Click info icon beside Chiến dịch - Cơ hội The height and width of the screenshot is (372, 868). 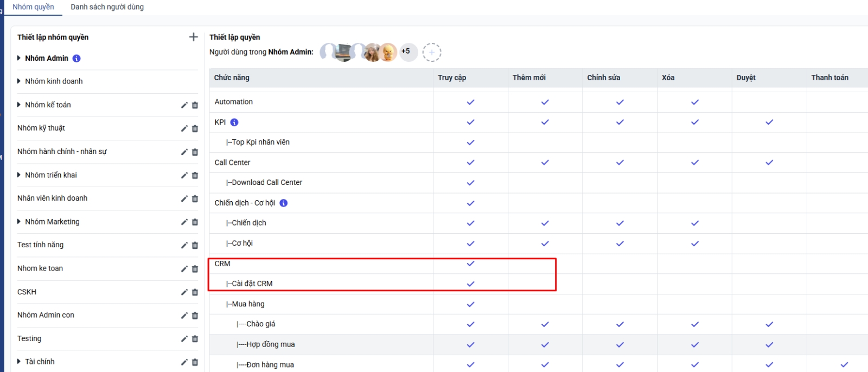point(284,203)
